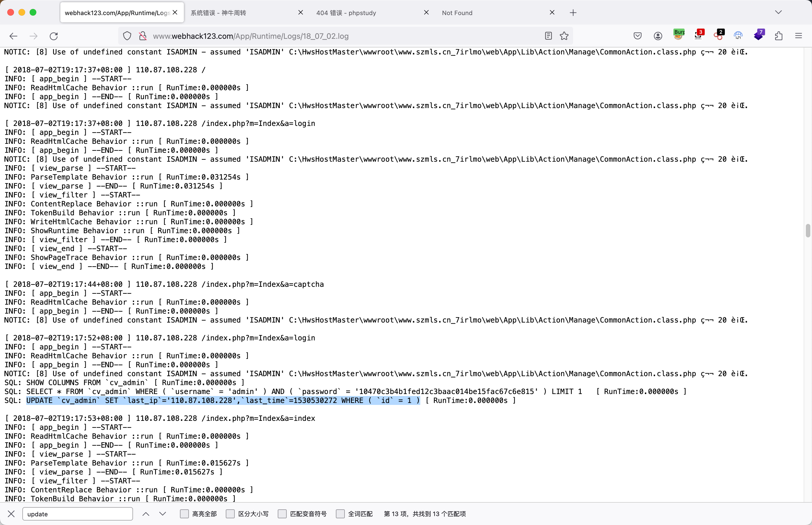The width and height of the screenshot is (812, 525).
Task: Go back using the back arrow
Action: [13, 36]
